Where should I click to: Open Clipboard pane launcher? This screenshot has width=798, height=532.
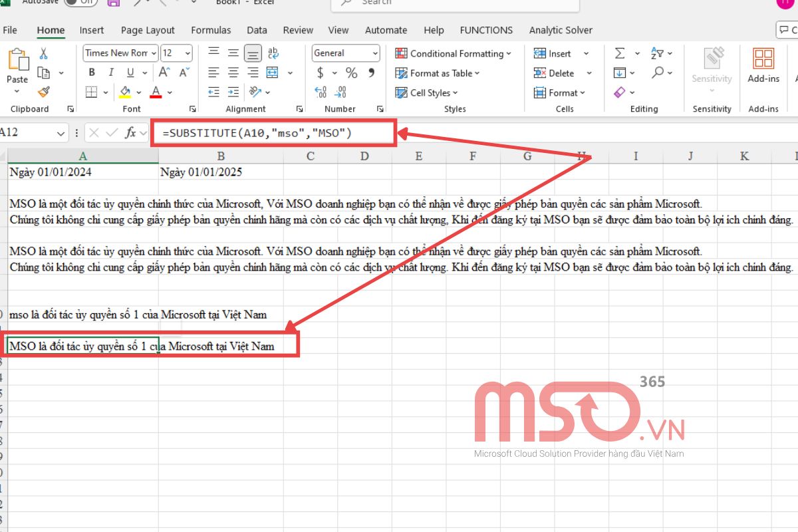pyautogui.click(x=70, y=108)
